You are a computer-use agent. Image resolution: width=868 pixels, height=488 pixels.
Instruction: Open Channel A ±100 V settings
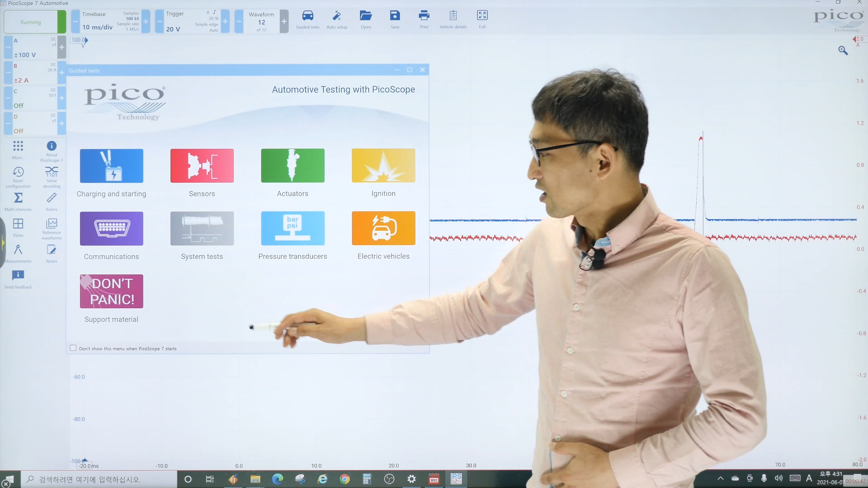(x=34, y=47)
